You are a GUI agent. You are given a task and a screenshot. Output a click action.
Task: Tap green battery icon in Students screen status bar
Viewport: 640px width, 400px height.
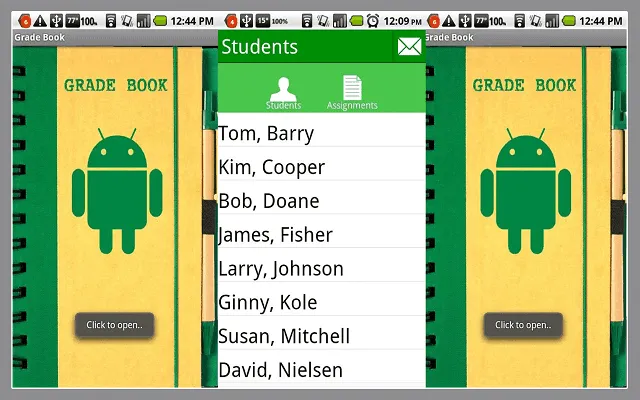coord(356,21)
